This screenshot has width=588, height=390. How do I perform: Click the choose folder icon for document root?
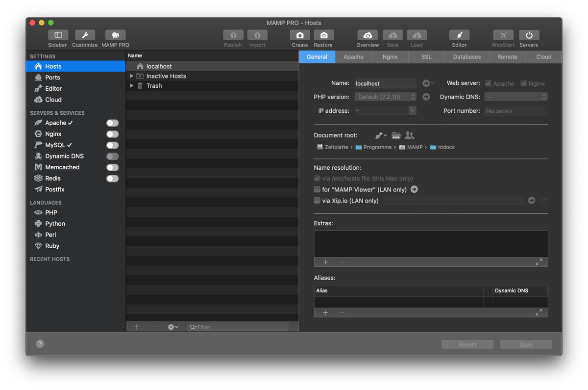(x=396, y=135)
